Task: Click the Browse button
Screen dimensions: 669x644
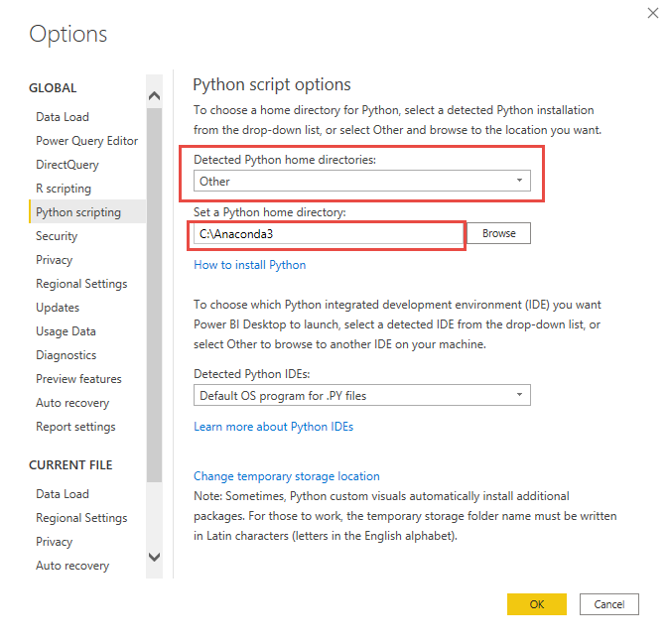Action: pos(498,233)
